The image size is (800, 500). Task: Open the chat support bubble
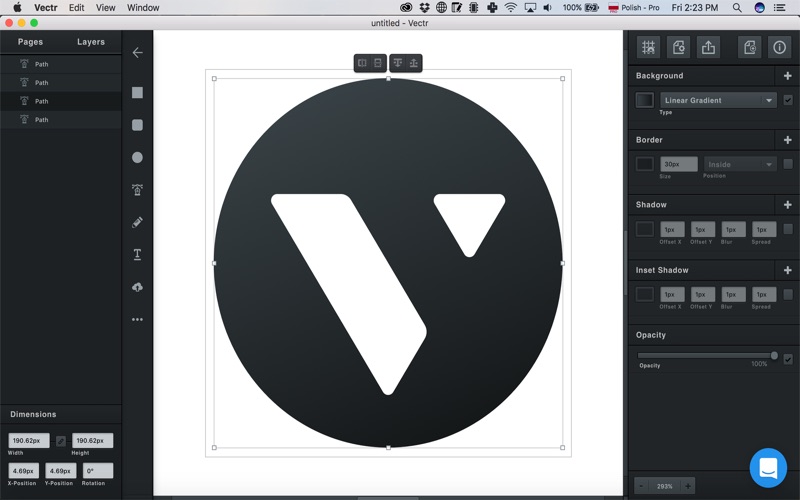[x=768, y=467]
